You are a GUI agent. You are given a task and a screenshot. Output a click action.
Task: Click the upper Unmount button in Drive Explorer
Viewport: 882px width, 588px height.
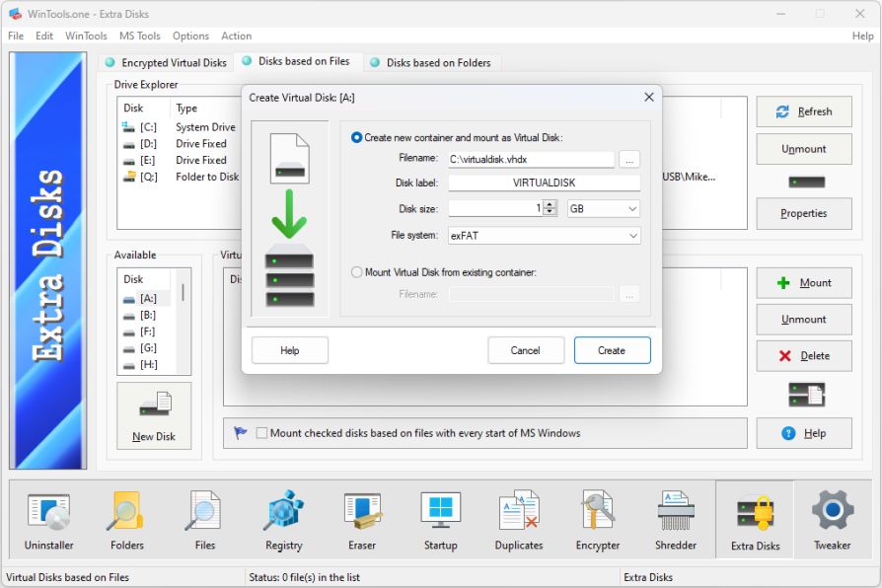(x=804, y=149)
